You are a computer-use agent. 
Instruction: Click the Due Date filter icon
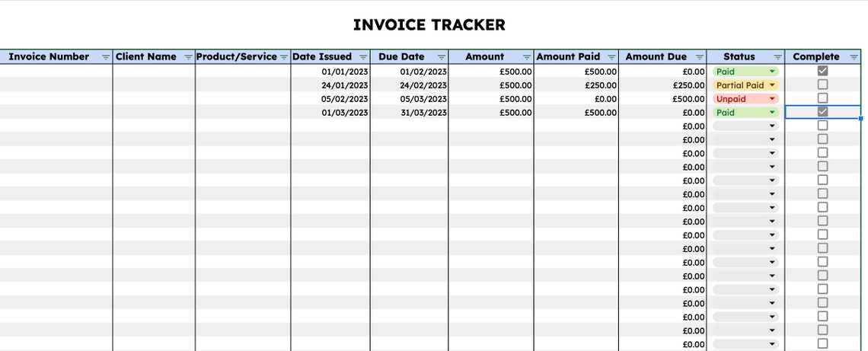point(441,57)
